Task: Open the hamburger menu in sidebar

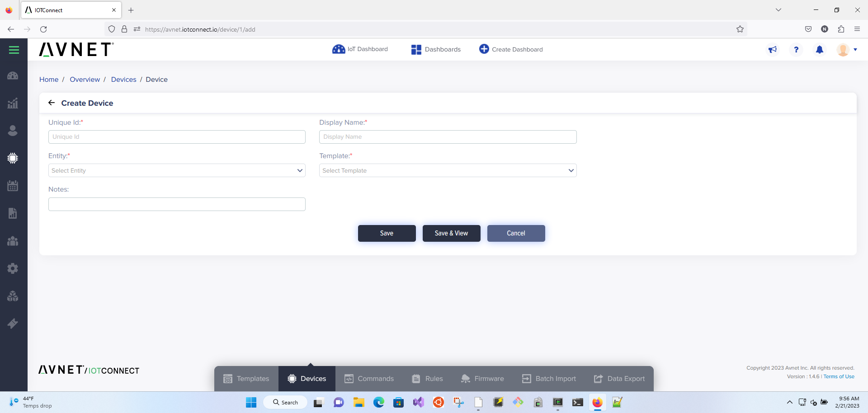Action: pos(14,50)
